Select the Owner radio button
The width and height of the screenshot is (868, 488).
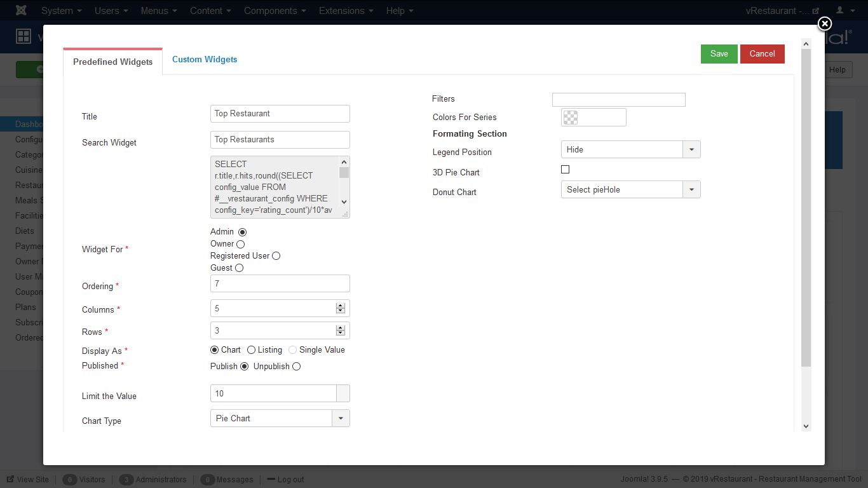pos(240,244)
